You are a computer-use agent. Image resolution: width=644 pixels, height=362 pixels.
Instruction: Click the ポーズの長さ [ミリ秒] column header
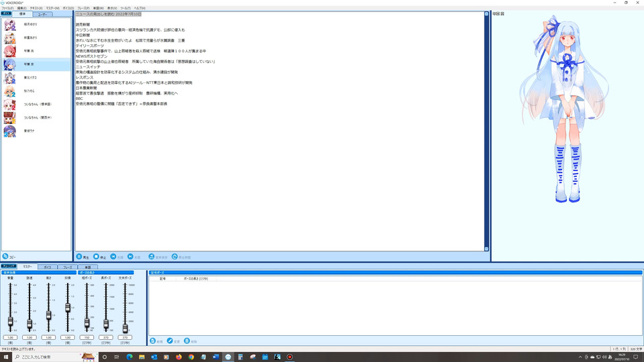pyautogui.click(x=196, y=279)
